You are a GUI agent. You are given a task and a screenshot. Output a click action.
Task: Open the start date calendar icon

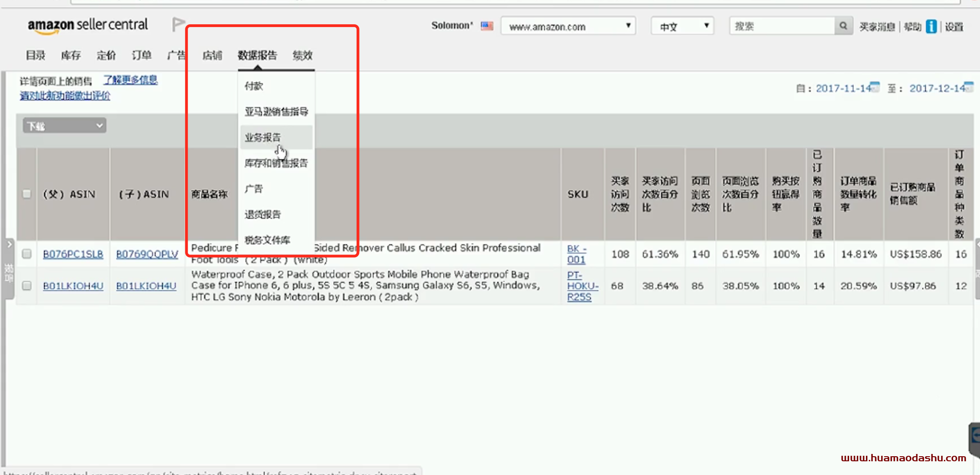tap(875, 86)
